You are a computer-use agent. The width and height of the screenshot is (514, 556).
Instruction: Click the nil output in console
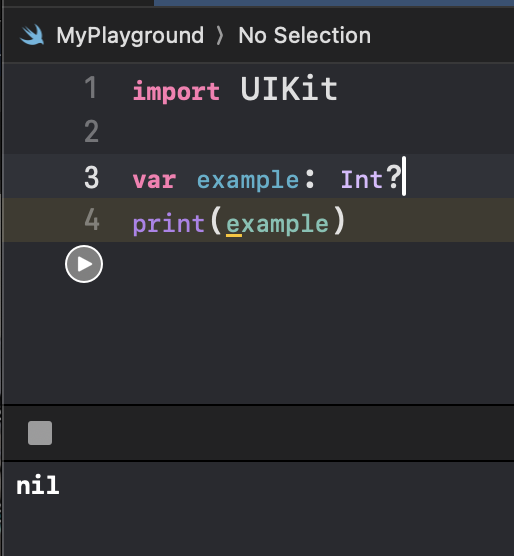click(38, 485)
